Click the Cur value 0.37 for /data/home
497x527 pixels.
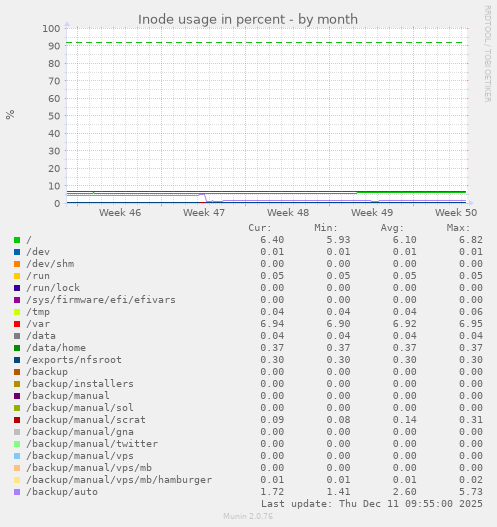pyautogui.click(x=272, y=348)
